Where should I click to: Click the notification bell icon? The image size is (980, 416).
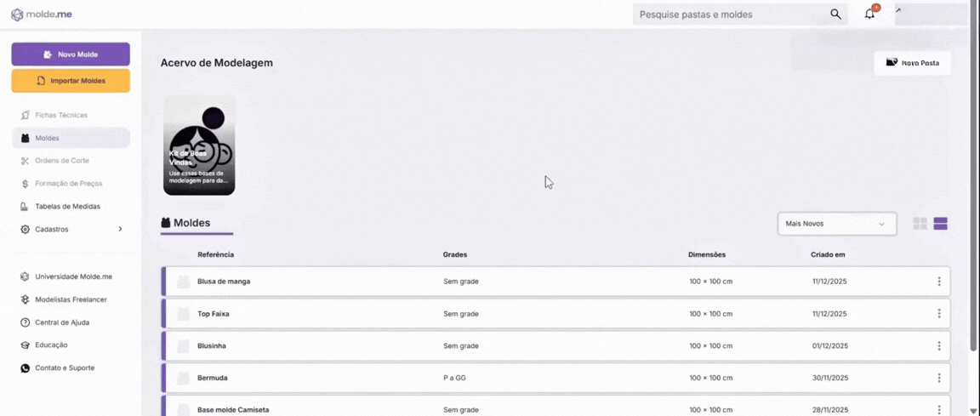(869, 14)
